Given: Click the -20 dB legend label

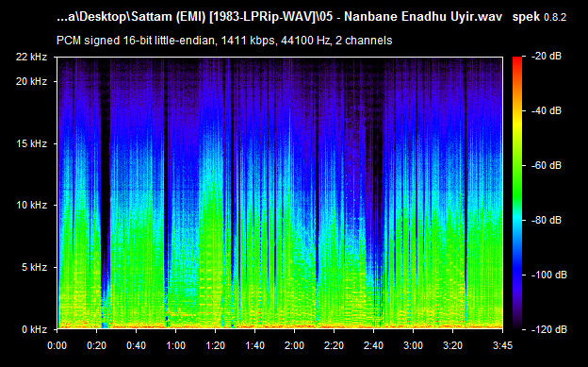Looking at the screenshot, I should pos(547,57).
